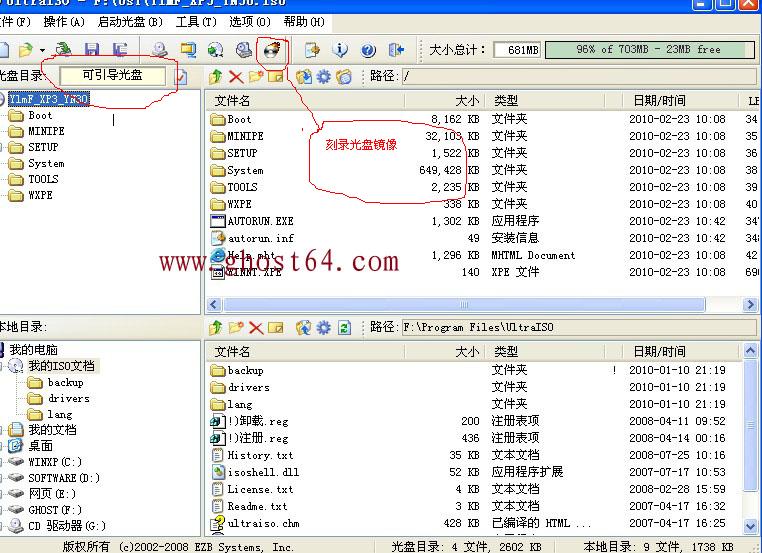
Task: Click right arrow of disc list horizontal scrollbar
Action: click(x=750, y=305)
